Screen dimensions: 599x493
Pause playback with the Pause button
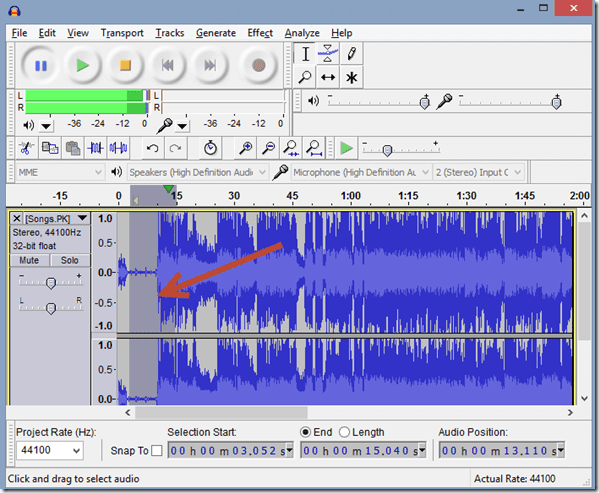point(41,66)
